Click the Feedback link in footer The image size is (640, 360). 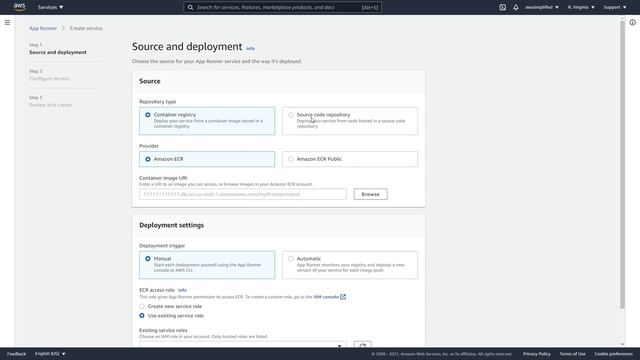pyautogui.click(x=16, y=353)
